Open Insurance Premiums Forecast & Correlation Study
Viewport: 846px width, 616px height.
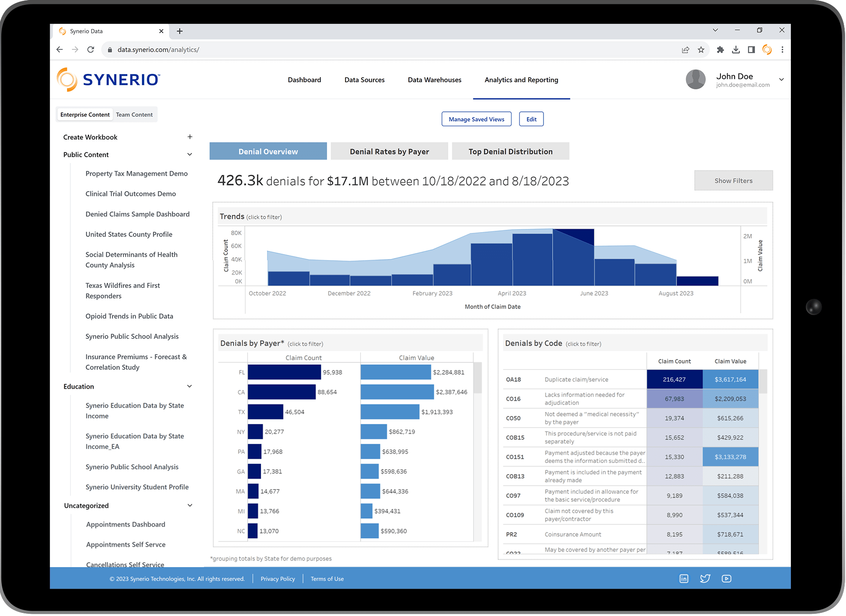click(x=136, y=362)
